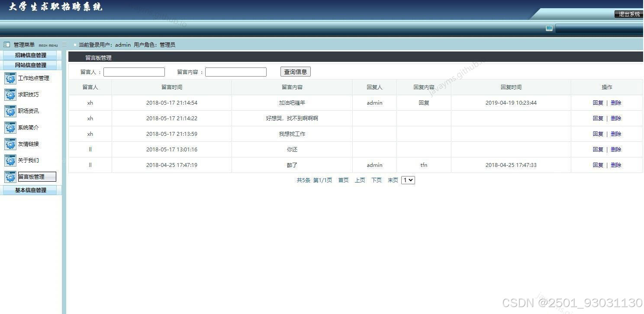
Task: Click the 操作 column header
Action: pyautogui.click(x=607, y=87)
